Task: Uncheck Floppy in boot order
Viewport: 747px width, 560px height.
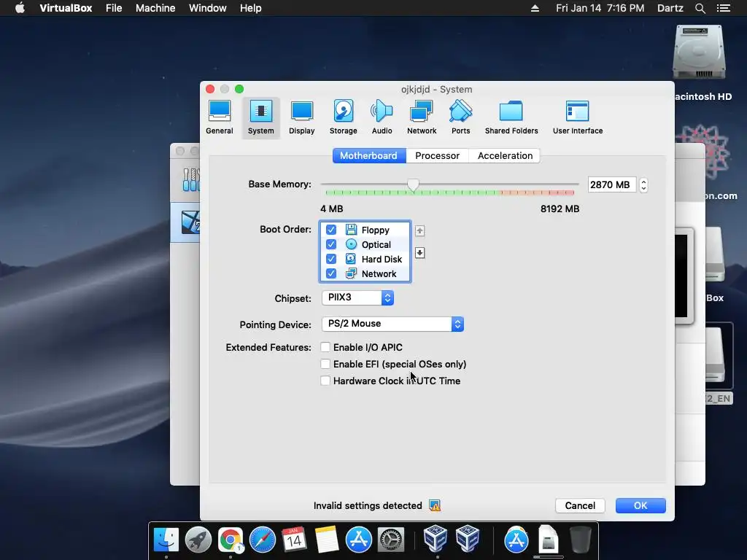Action: click(x=331, y=230)
